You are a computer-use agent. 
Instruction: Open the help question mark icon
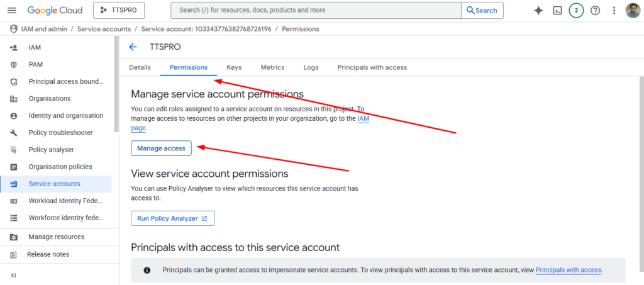click(595, 11)
